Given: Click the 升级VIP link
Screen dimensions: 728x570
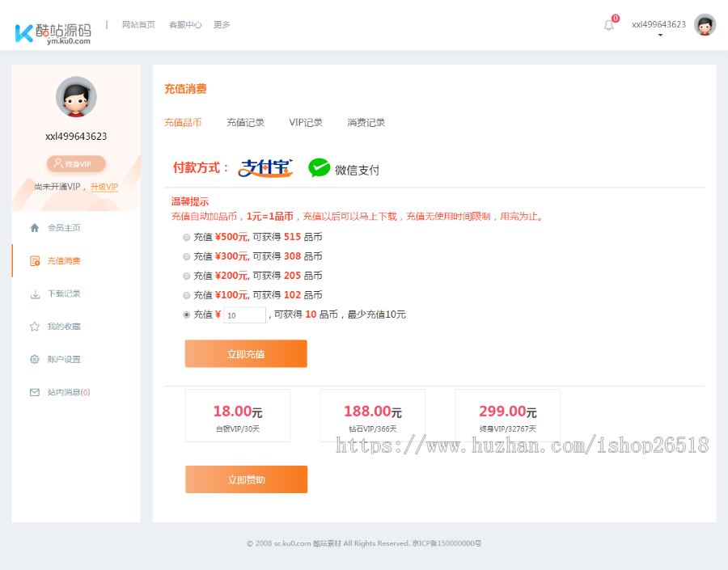Looking at the screenshot, I should point(104,187).
